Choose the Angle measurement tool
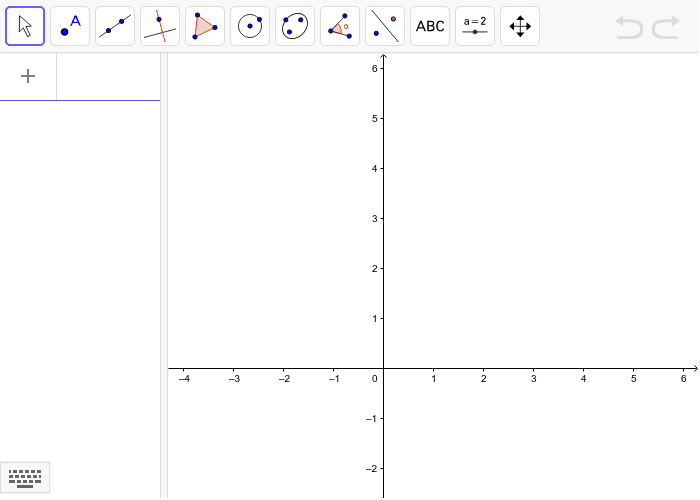The height and width of the screenshot is (500, 700). click(x=340, y=26)
